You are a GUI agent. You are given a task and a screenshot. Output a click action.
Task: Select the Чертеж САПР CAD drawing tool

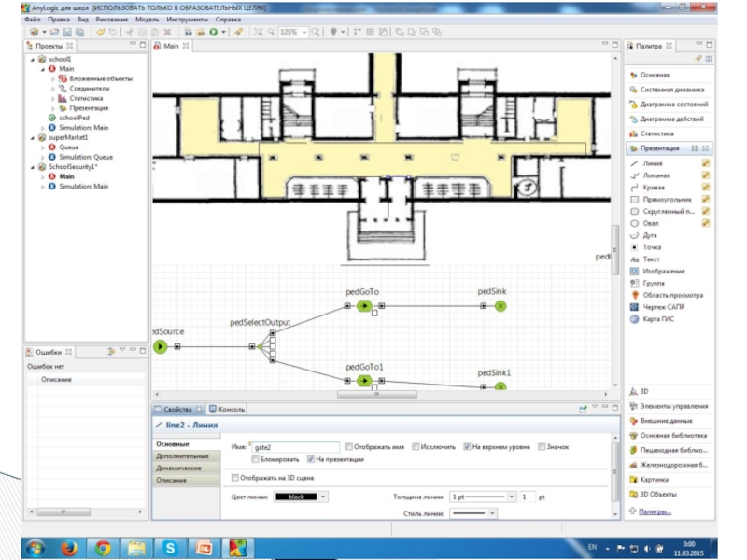(x=663, y=307)
